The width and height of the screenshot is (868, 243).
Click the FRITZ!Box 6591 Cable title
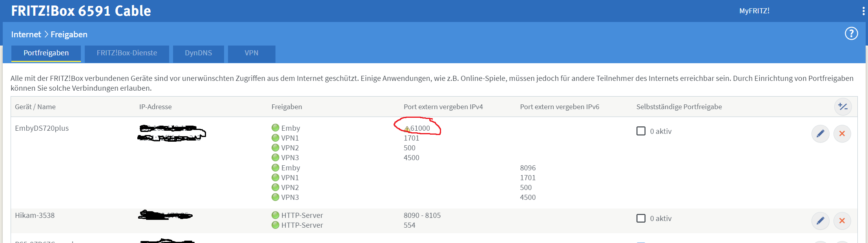click(81, 11)
